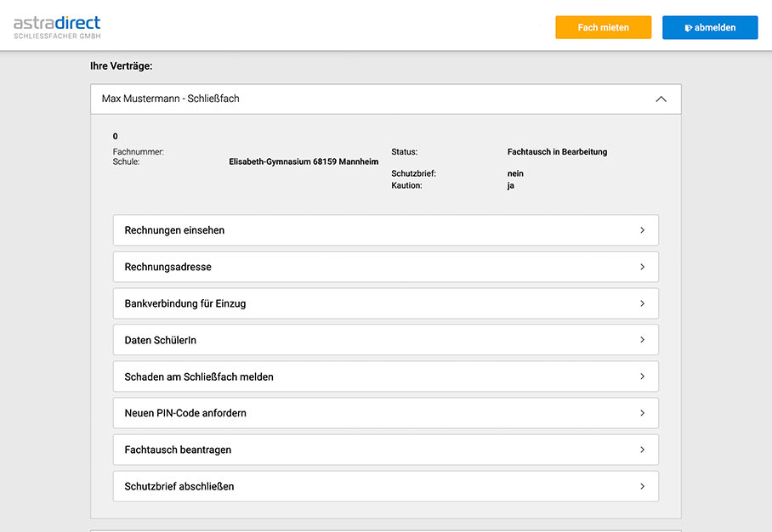The height and width of the screenshot is (532, 772).
Task: Click arrow icon for Schaden am Schließfach melden
Action: 642,376
